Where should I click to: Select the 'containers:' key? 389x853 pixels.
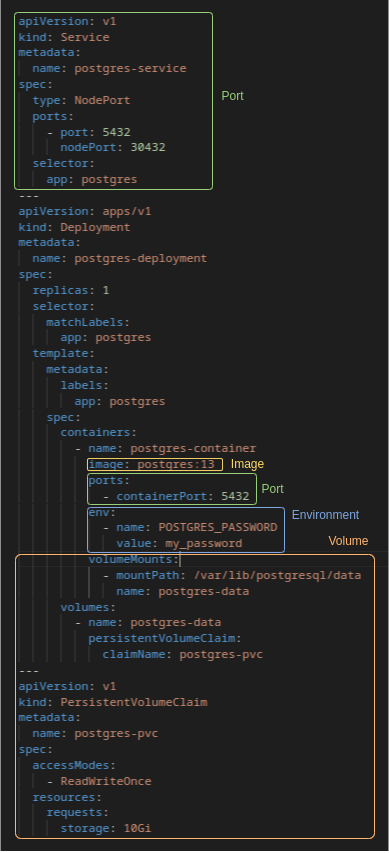pyautogui.click(x=98, y=432)
